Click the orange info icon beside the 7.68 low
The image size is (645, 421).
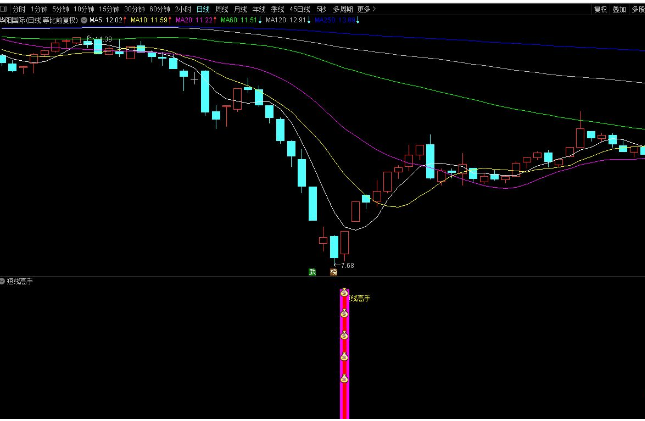[333, 271]
